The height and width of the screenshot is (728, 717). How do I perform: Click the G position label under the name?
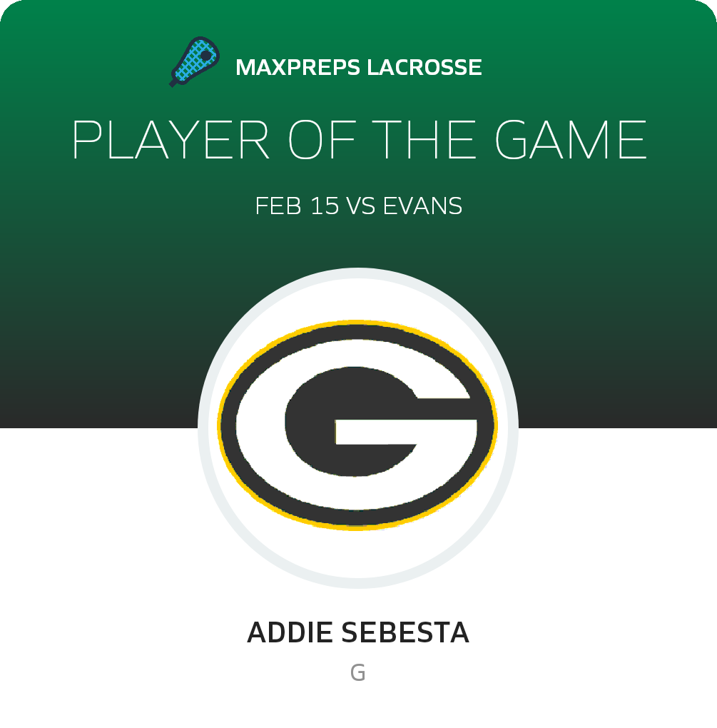(x=358, y=672)
